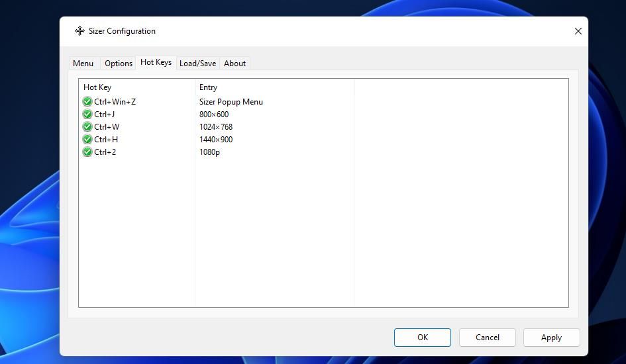Click green check icon beside Ctrl+H
This screenshot has height=364, width=626.
(x=87, y=140)
